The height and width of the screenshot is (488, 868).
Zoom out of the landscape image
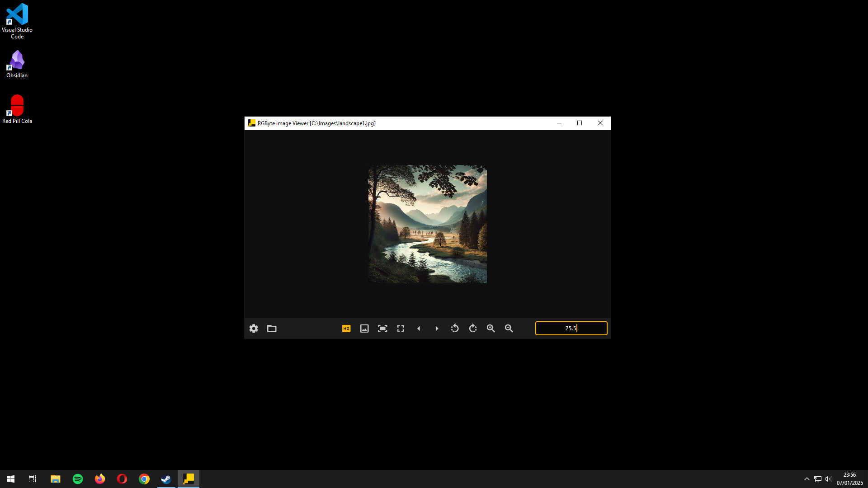click(509, 328)
